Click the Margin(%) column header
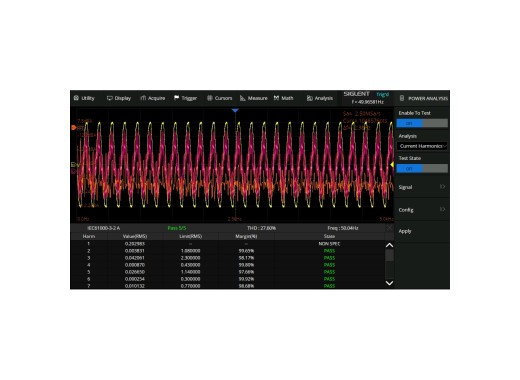 point(246,236)
